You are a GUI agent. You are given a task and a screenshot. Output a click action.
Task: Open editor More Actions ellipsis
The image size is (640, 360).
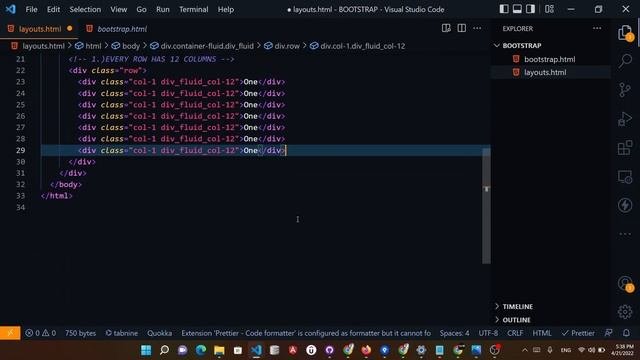click(x=477, y=28)
